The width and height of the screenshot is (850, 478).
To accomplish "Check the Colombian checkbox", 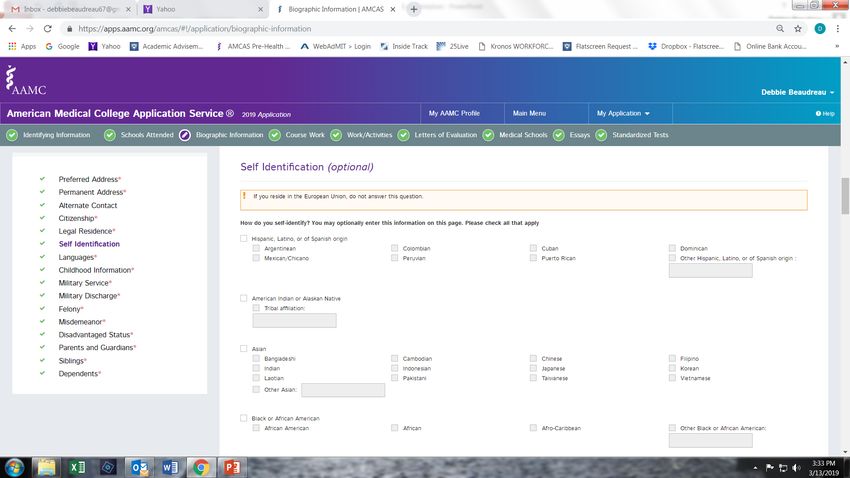I will pos(395,248).
